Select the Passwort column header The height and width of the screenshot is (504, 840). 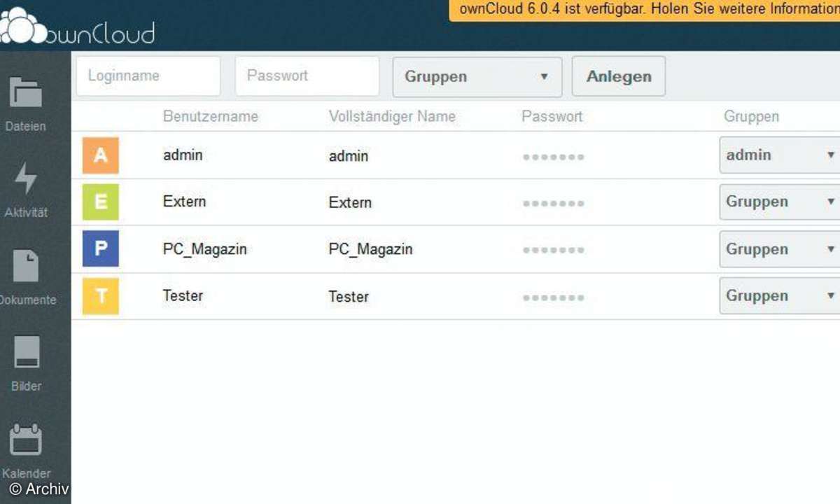click(x=552, y=116)
